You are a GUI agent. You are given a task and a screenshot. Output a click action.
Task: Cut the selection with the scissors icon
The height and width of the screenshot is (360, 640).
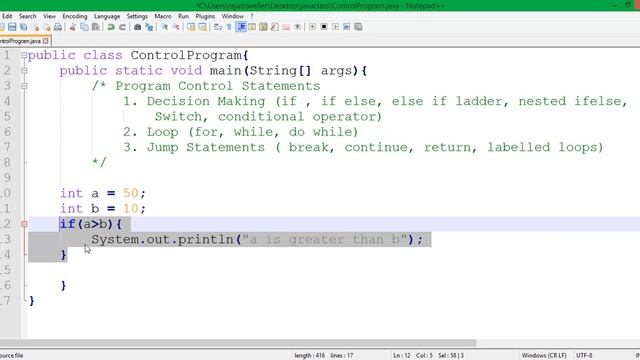73,27
